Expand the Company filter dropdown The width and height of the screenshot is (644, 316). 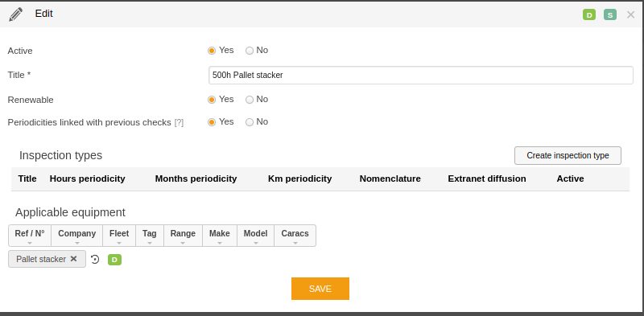tap(76, 236)
